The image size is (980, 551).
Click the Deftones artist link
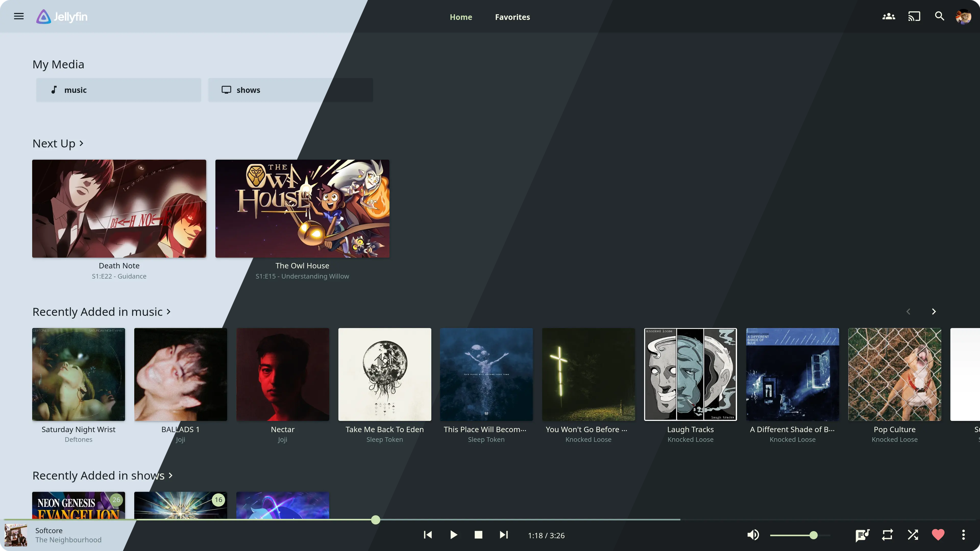pyautogui.click(x=78, y=440)
